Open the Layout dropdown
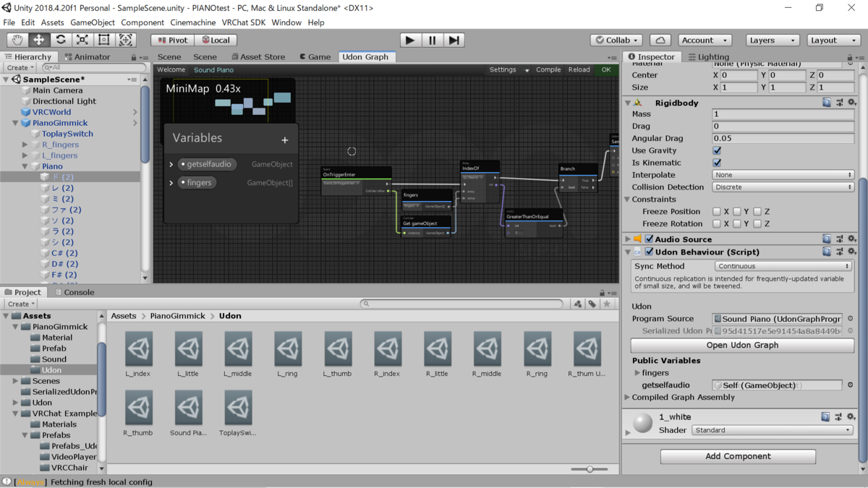This screenshot has height=488, width=868. click(x=834, y=40)
